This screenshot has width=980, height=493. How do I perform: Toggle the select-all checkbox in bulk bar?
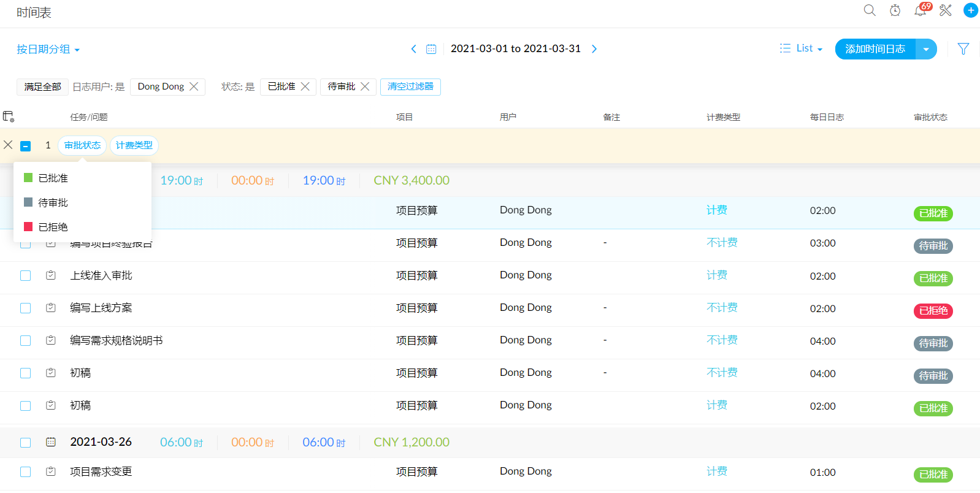point(25,146)
